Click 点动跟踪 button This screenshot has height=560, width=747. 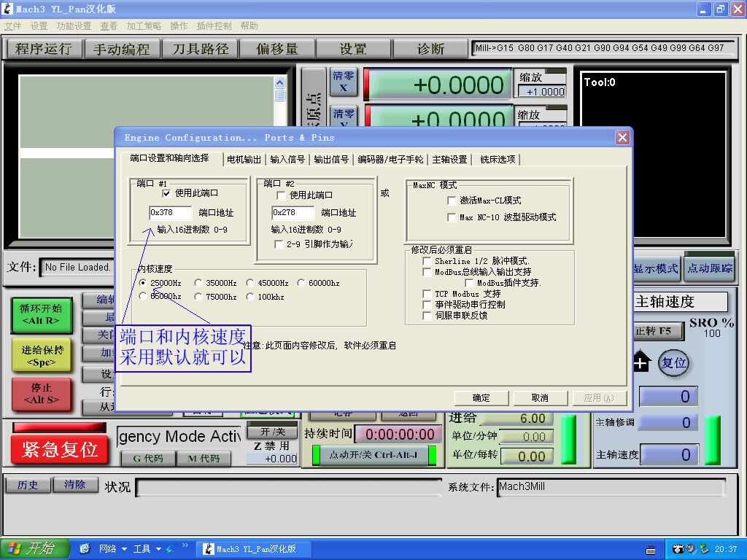pos(709,268)
